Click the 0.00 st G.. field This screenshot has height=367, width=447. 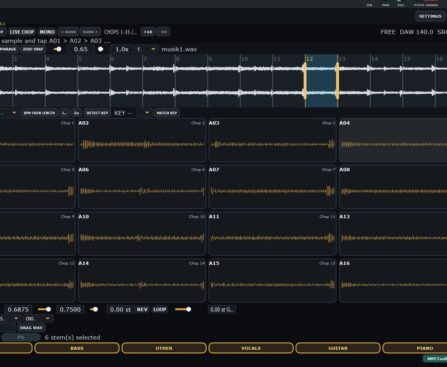(221, 310)
